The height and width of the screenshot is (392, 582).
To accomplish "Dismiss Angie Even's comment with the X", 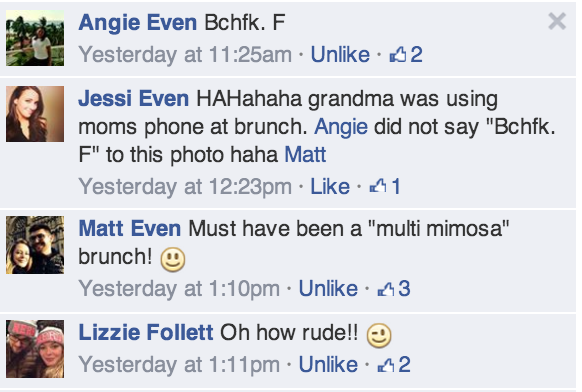I will (557, 21).
